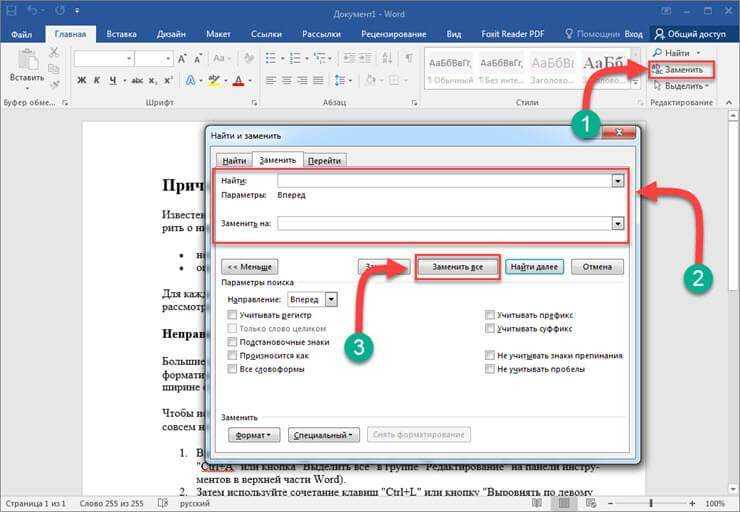Open the Заменить на field dropdown
Viewport: 740px width, 512px height.
click(618, 223)
